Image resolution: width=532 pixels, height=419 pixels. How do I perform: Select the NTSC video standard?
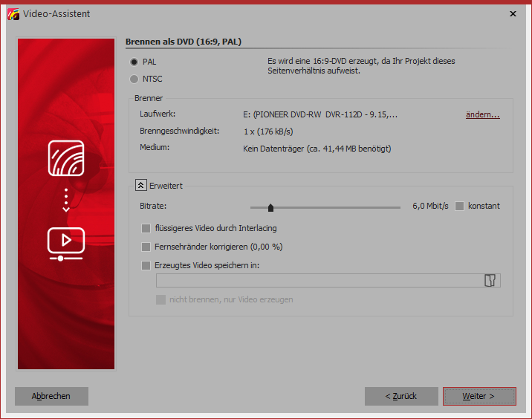[x=134, y=79]
